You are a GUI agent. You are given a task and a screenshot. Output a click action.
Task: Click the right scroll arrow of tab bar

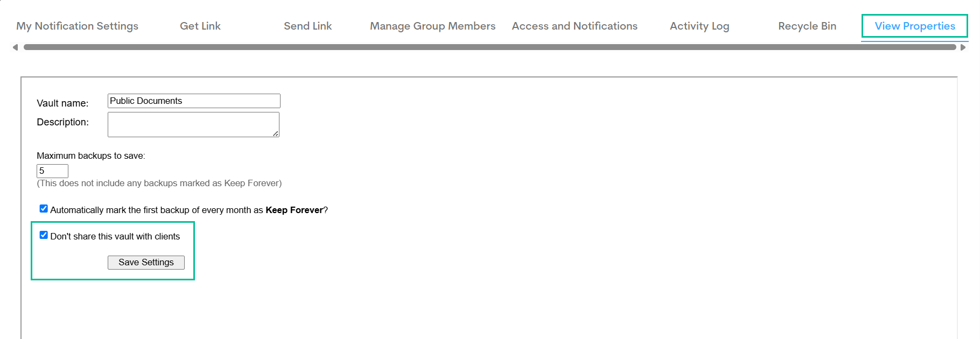(963, 47)
